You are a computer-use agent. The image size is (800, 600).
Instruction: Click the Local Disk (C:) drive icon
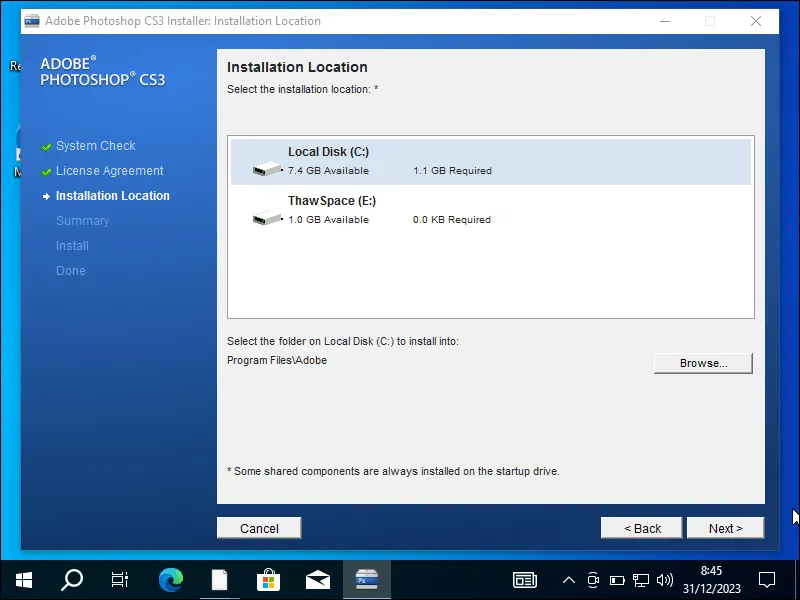267,169
